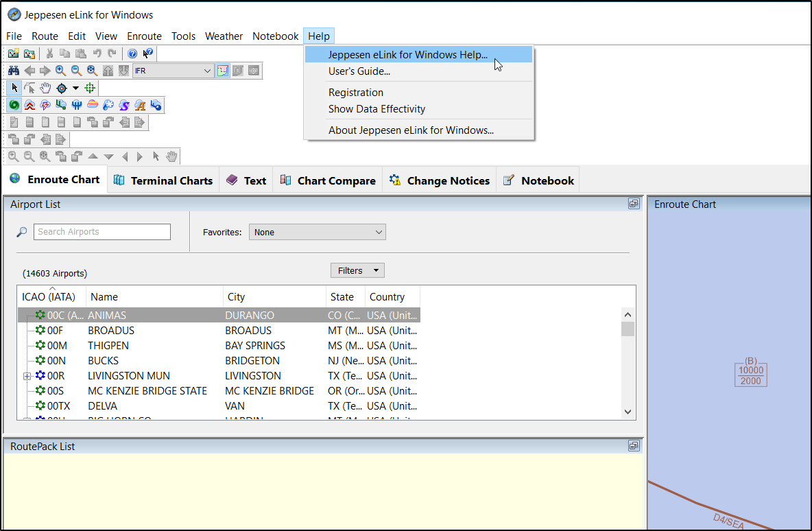Switch to the Terminal Charts tab
Image resolution: width=812 pixels, height=531 pixels.
coord(163,180)
